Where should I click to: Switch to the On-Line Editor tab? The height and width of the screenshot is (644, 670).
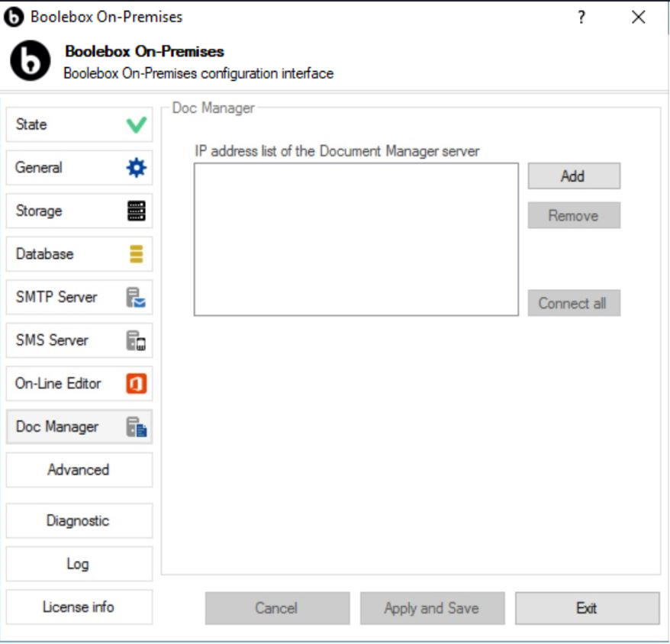pyautogui.click(x=79, y=383)
